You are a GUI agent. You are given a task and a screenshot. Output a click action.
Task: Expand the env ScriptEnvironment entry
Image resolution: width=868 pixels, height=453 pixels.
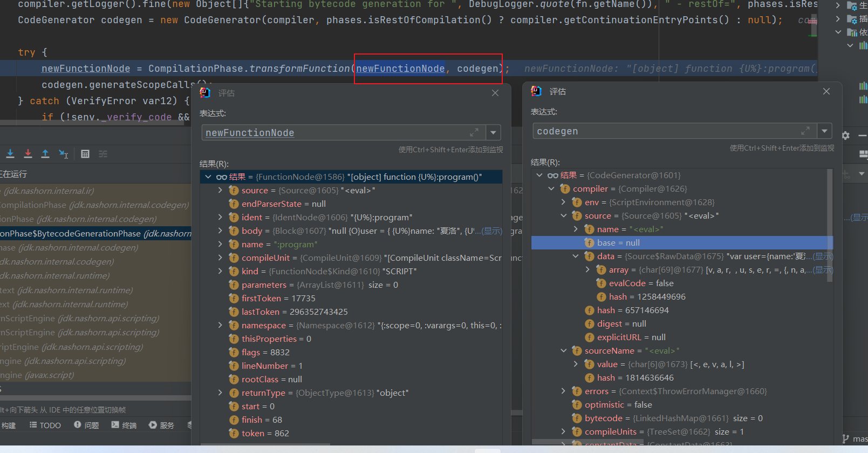tap(563, 202)
